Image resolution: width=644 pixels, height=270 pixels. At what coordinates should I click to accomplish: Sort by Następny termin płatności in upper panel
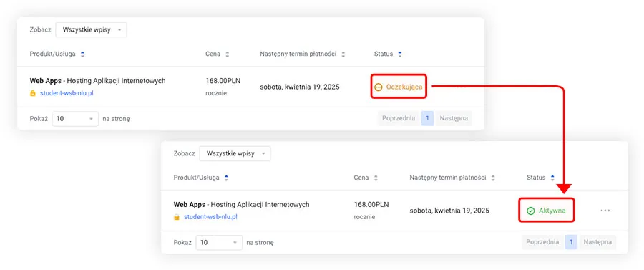[303, 54]
